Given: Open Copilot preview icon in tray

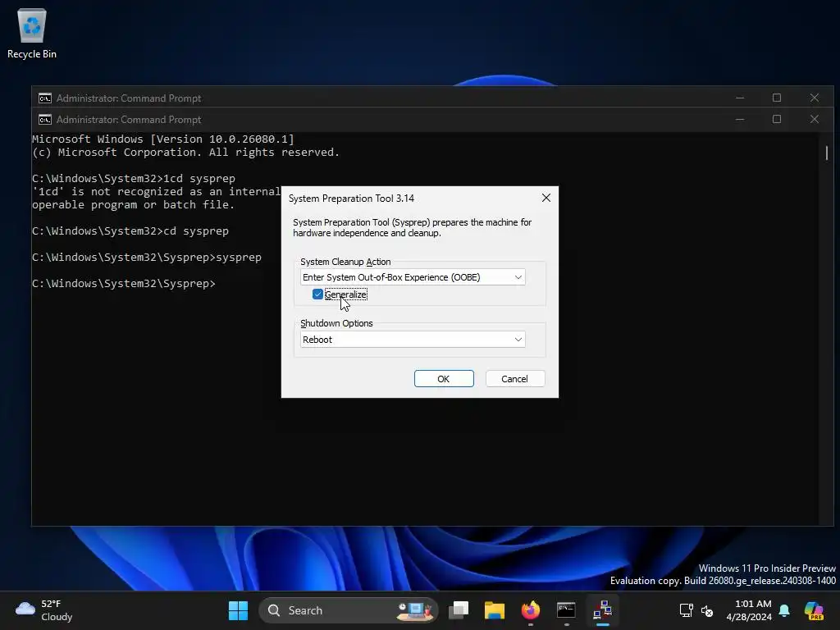Looking at the screenshot, I should point(814,610).
